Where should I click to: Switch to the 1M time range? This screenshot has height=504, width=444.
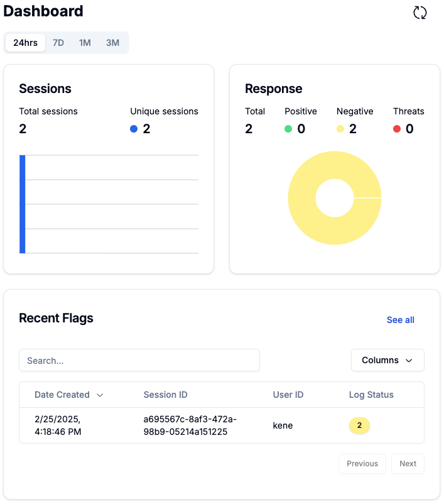(85, 43)
